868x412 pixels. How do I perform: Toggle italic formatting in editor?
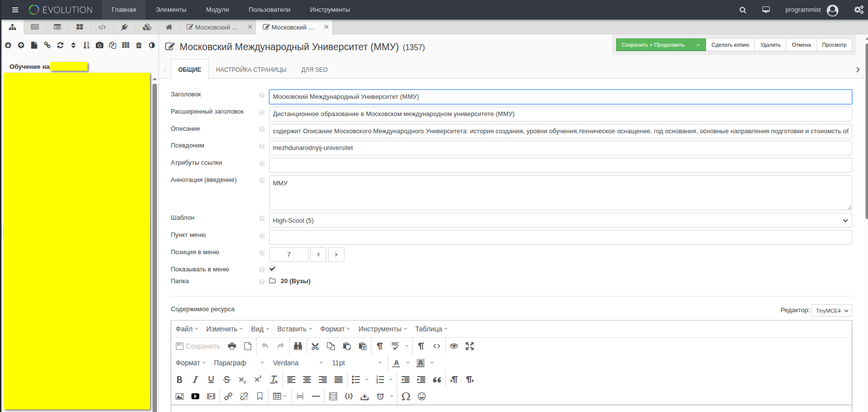click(x=195, y=380)
